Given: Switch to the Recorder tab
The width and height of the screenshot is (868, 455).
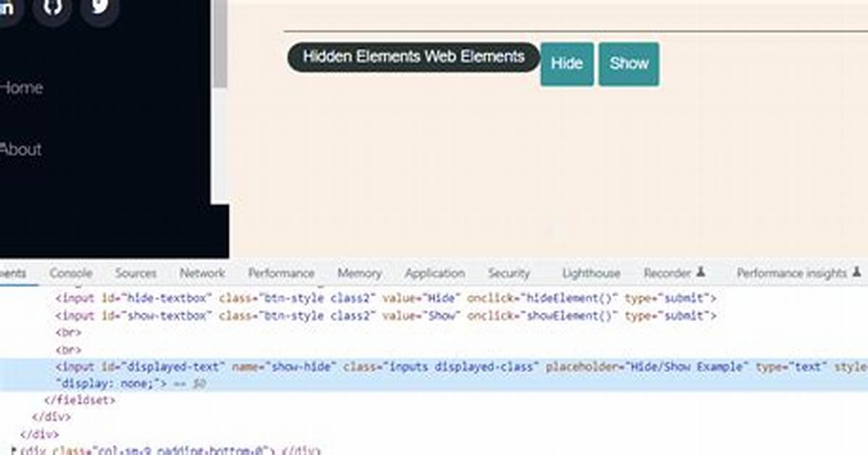Looking at the screenshot, I should (x=674, y=273).
